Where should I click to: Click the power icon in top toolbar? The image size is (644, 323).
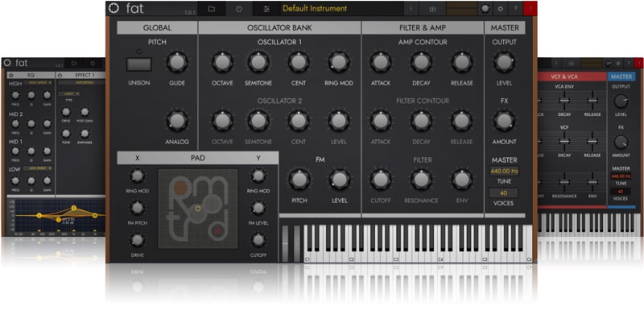239,9
